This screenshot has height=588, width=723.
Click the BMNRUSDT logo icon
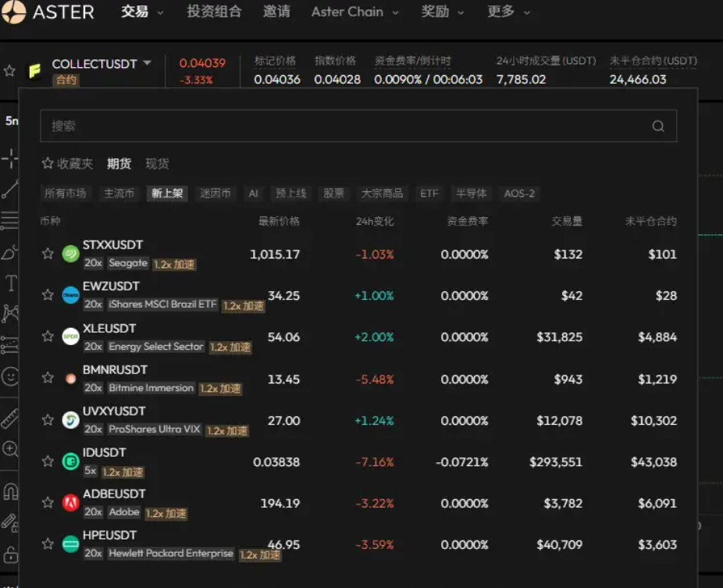pyautogui.click(x=70, y=379)
